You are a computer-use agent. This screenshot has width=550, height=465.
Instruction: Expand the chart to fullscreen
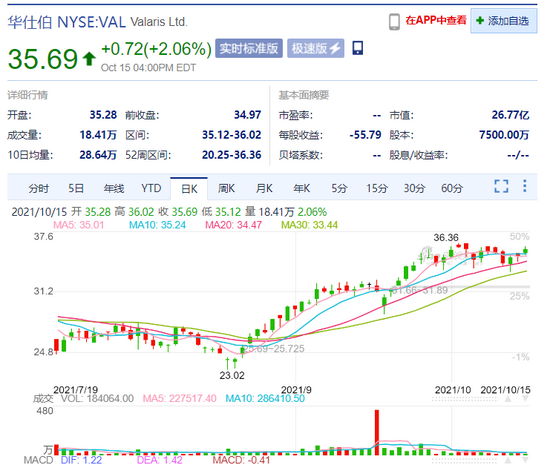(501, 186)
